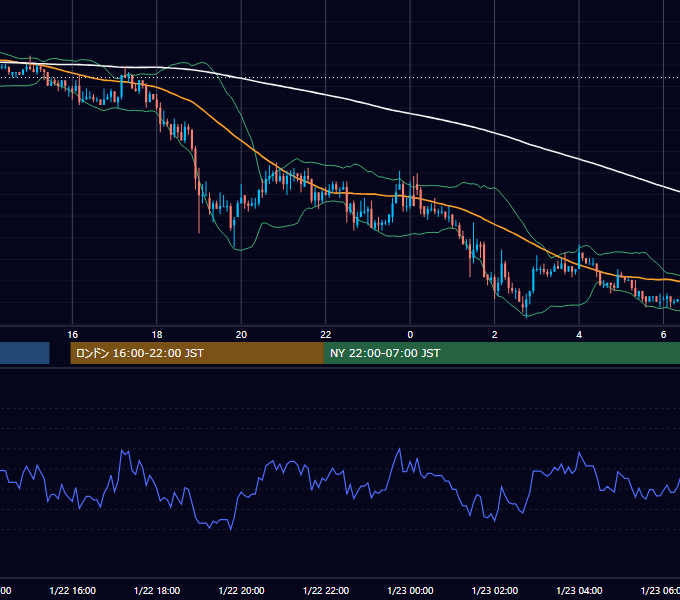Click the 4 hour label on price chart axis
This screenshot has width=680, height=600.
(579, 335)
